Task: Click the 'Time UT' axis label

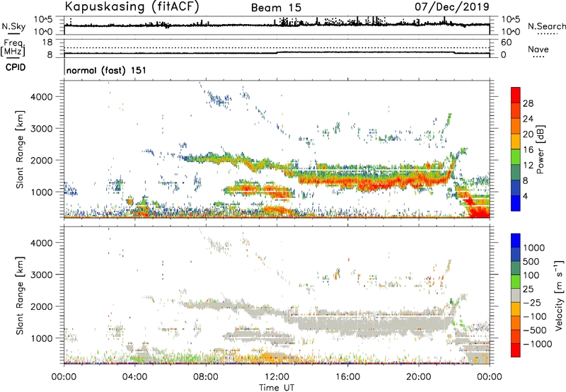Action: pos(277,387)
